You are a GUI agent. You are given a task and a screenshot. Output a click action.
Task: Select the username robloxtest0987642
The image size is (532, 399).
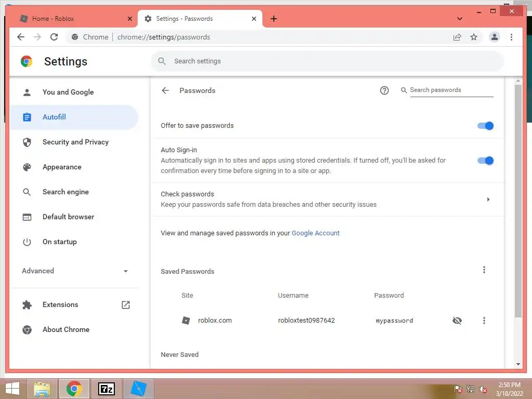pyautogui.click(x=307, y=320)
